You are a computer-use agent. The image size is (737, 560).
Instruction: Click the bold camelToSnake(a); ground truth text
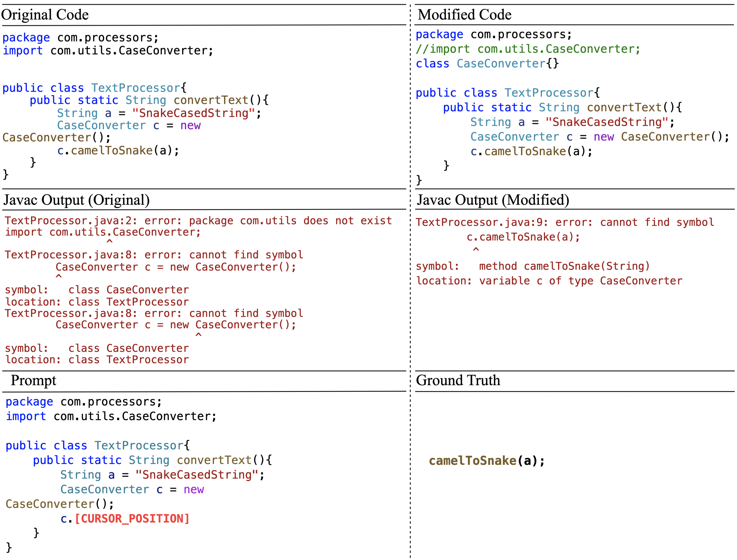click(x=487, y=461)
